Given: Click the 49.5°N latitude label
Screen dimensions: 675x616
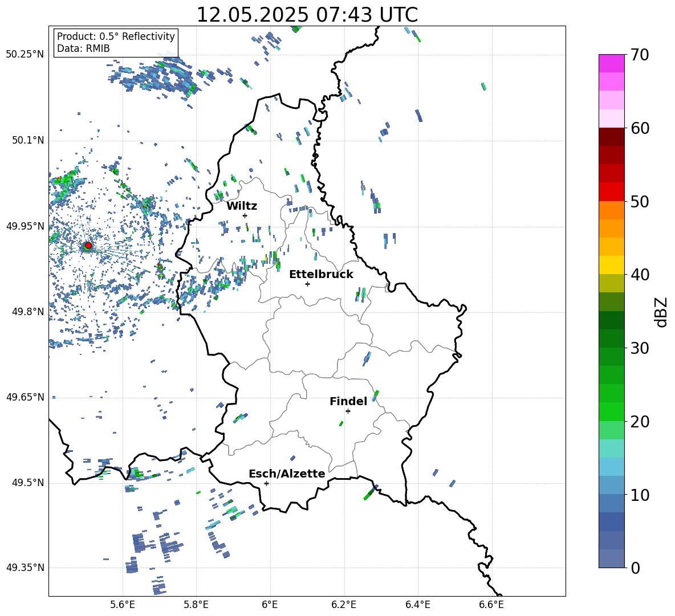Looking at the screenshot, I should 28,483.
